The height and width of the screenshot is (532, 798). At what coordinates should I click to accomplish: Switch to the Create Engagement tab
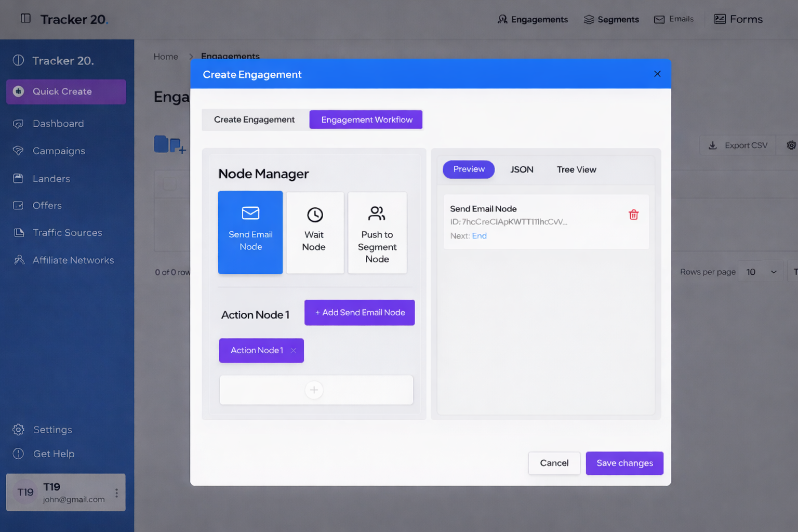[254, 119]
